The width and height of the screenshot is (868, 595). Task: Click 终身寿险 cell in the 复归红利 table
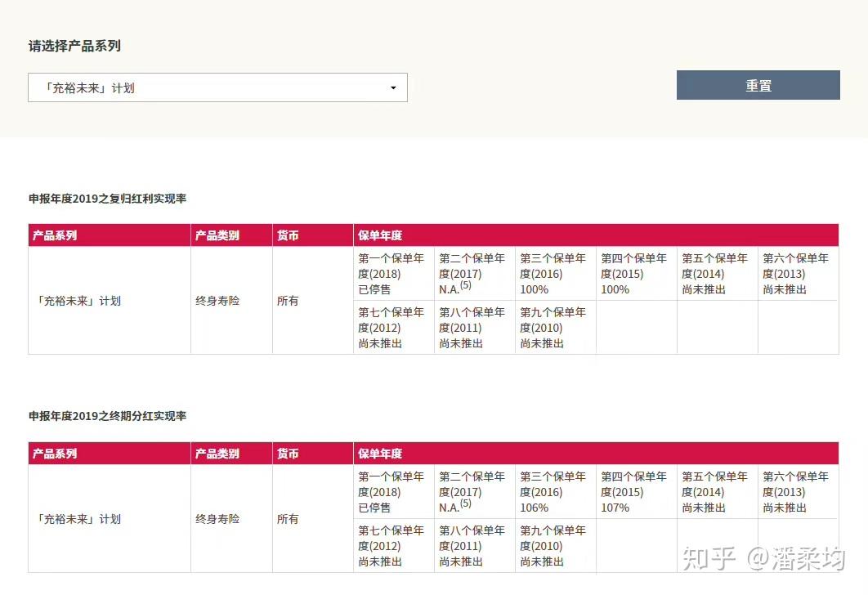coord(231,301)
